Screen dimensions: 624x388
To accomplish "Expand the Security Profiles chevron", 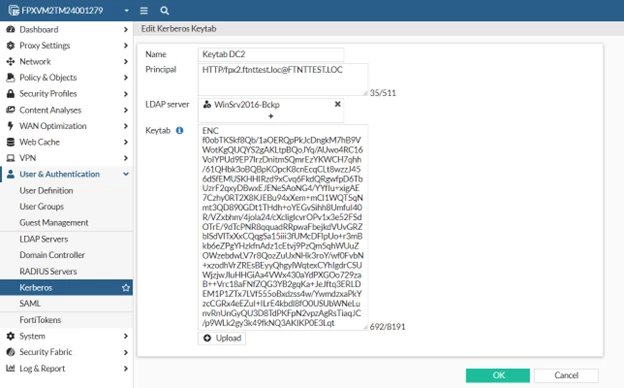I will click(126, 94).
